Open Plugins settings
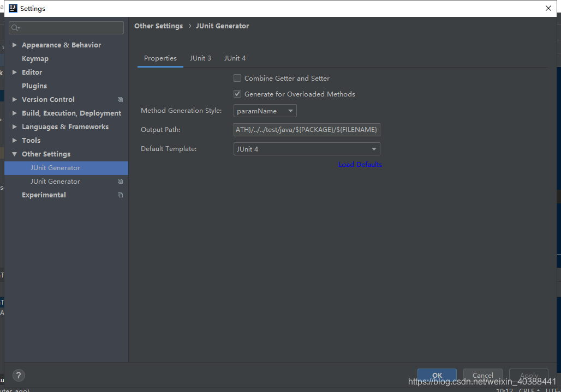Image resolution: width=561 pixels, height=392 pixels. click(x=34, y=86)
